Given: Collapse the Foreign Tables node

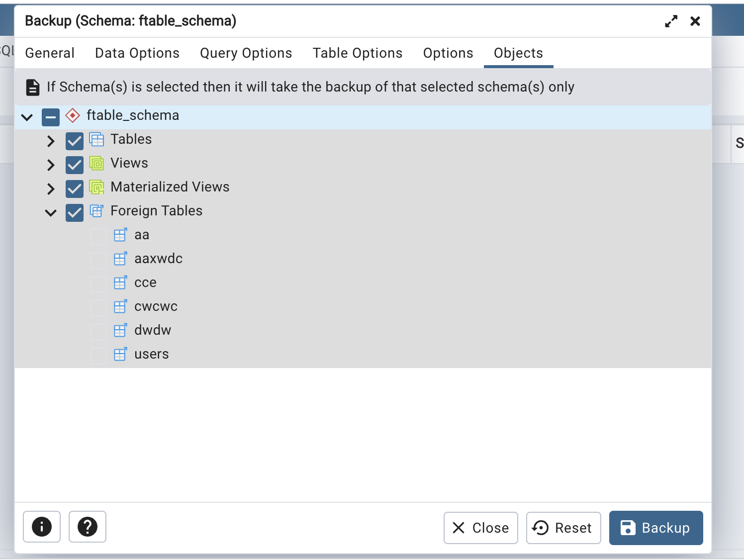Looking at the screenshot, I should [50, 213].
